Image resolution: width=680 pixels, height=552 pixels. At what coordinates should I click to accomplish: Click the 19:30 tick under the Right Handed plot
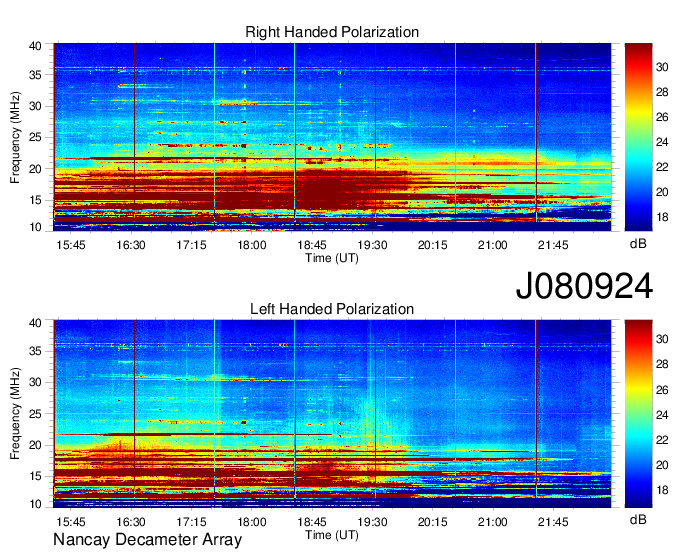pyautogui.click(x=372, y=245)
